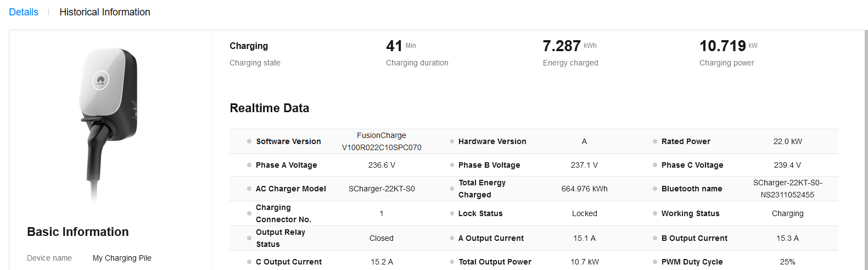The image size is (868, 270).
Task: Click the bullet next to AC Charger Model
Action: tap(249, 189)
